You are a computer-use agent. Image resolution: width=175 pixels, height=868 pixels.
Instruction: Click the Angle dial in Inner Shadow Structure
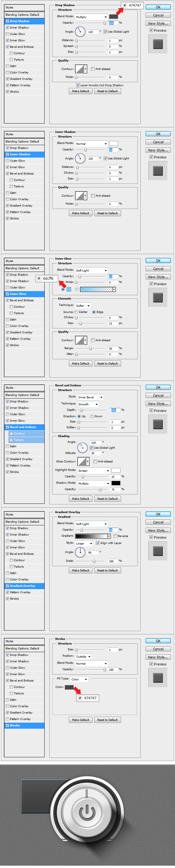pyautogui.click(x=80, y=159)
